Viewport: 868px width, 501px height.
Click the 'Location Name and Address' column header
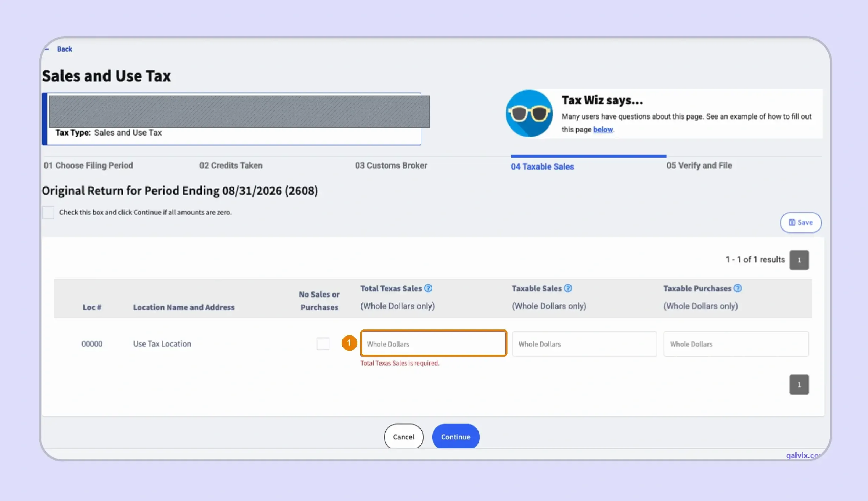pyautogui.click(x=183, y=307)
